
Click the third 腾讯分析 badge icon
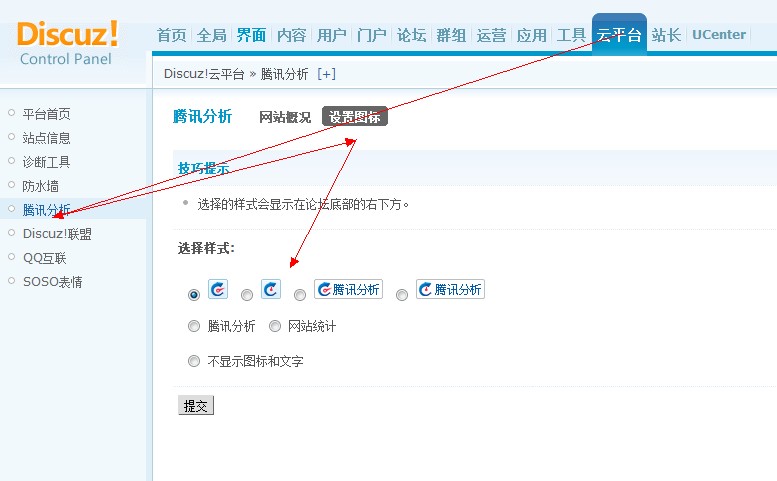[x=348, y=289]
